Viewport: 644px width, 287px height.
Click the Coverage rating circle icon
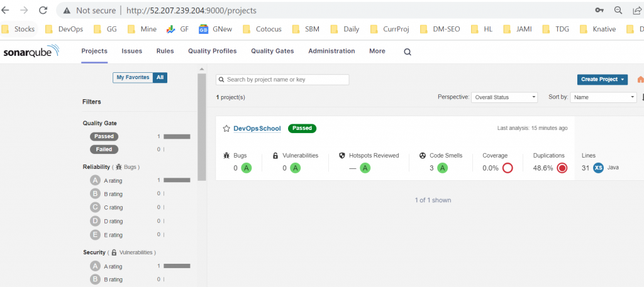[508, 168]
